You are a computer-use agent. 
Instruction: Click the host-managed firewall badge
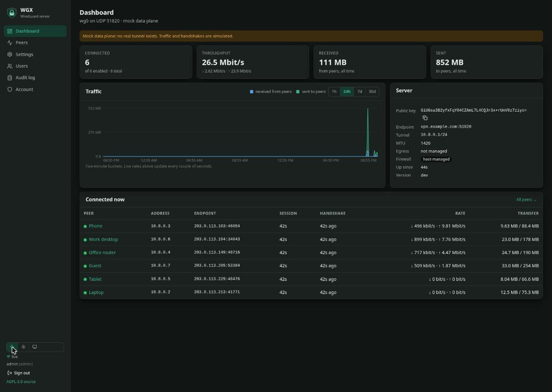pyautogui.click(x=436, y=159)
